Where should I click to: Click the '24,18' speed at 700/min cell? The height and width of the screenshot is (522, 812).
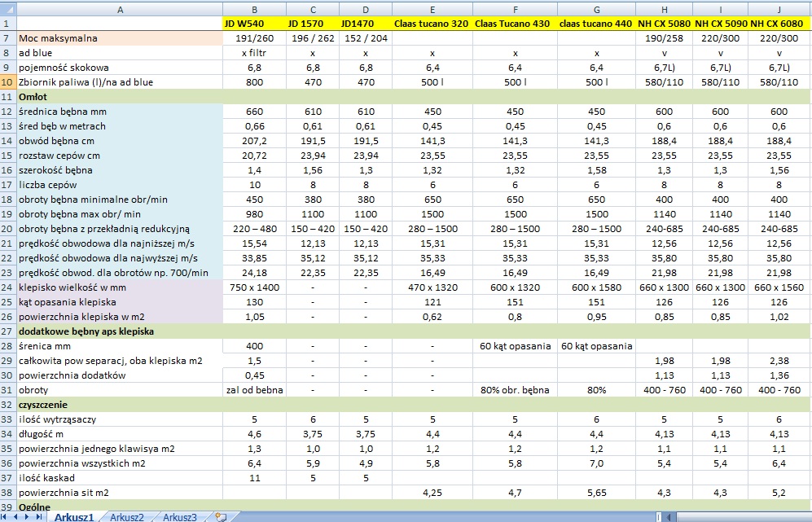pyautogui.click(x=254, y=273)
